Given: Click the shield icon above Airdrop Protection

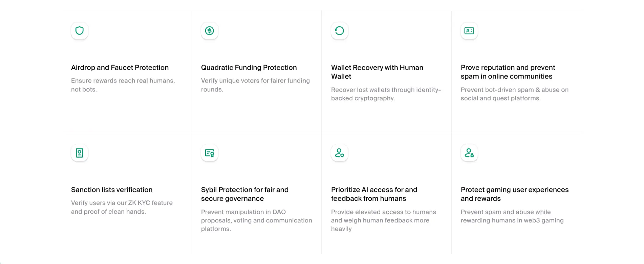Looking at the screenshot, I should 80,31.
